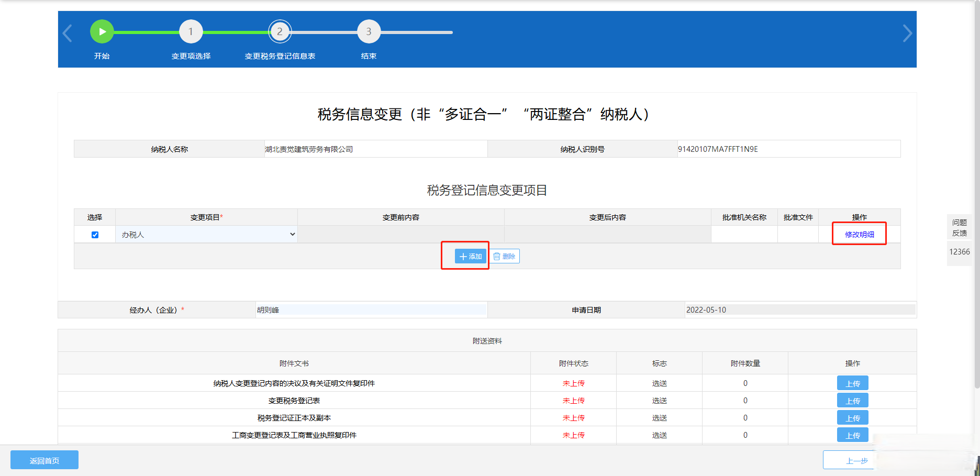Viewport: 980px width, 476px height.
Task: Select step 3 结束 circle
Action: pyautogui.click(x=369, y=32)
